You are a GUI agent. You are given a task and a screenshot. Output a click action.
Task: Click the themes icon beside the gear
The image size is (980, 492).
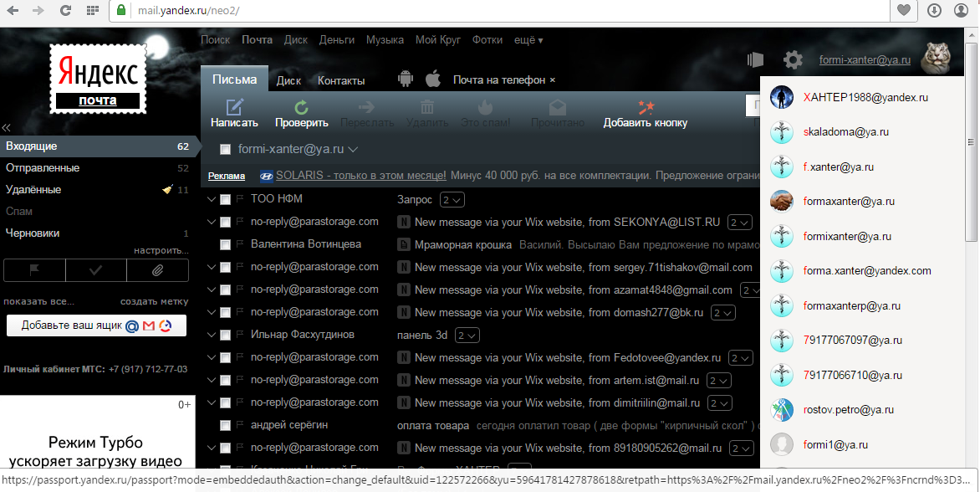(756, 59)
